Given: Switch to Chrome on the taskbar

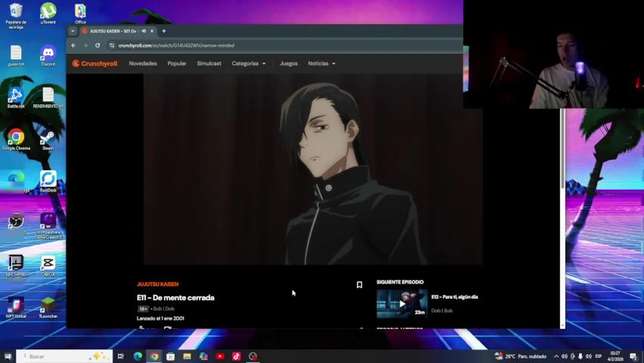Looking at the screenshot, I should [x=154, y=356].
